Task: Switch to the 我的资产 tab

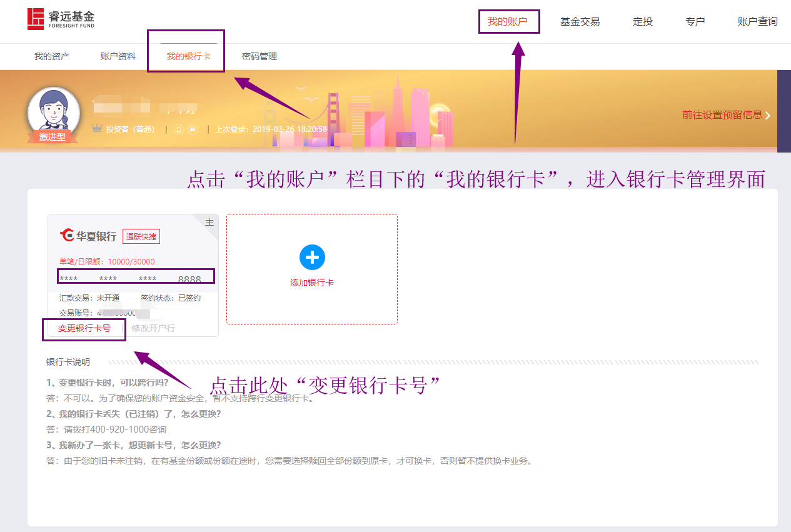Action: point(52,56)
